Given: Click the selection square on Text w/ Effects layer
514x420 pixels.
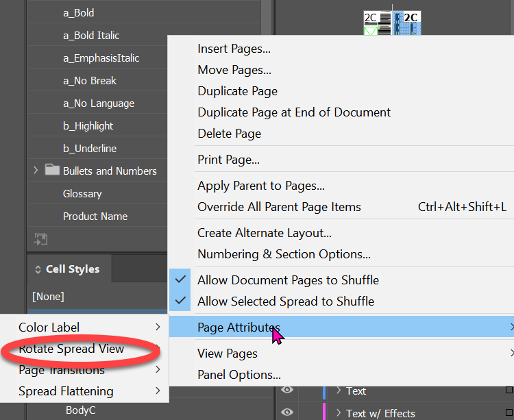Looking at the screenshot, I should tap(509, 412).
